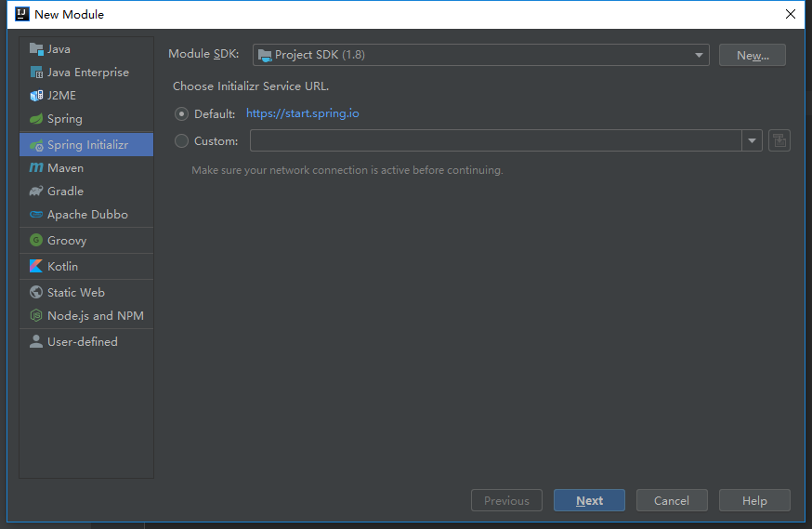Click the Java Enterprise icon
This screenshot has width=812, height=529.
[36, 73]
